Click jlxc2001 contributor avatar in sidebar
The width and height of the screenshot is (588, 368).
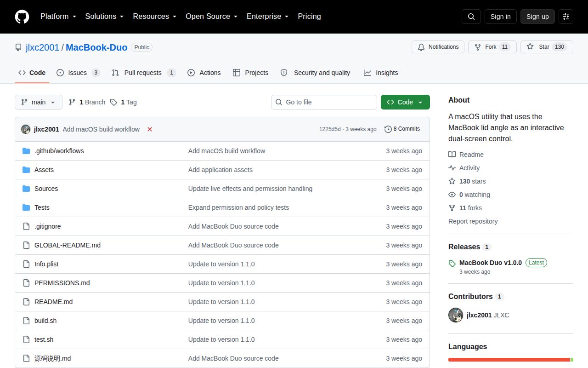456,315
